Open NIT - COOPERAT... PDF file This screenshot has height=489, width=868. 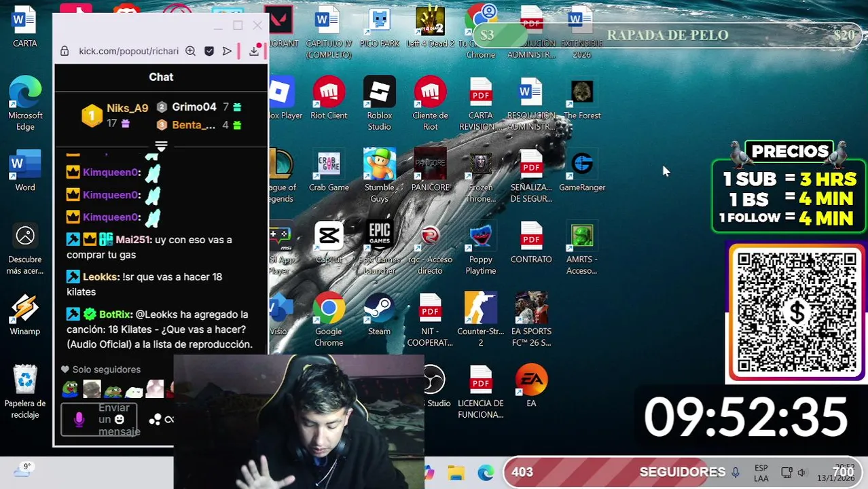430,319
